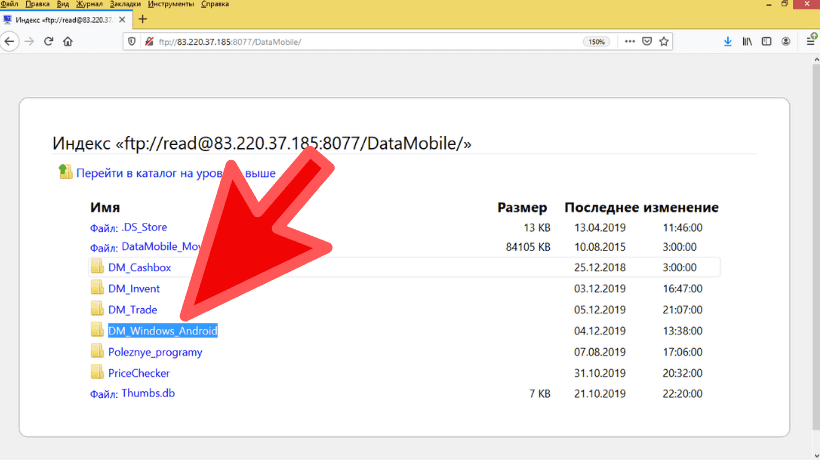Reload the current FTP page

tap(49, 41)
